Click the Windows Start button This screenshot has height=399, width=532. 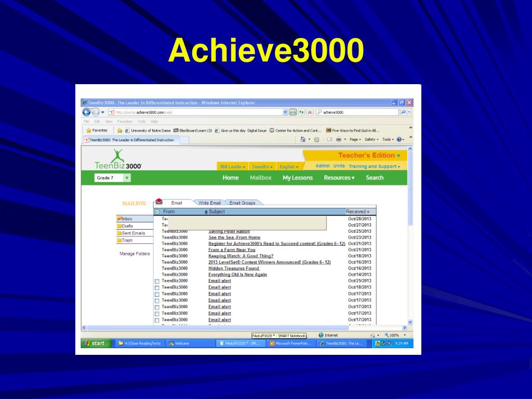[x=96, y=343]
